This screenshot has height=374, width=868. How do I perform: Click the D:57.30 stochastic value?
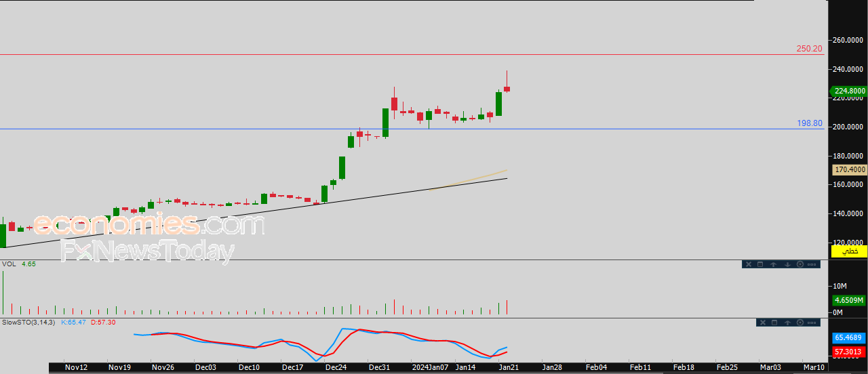click(x=102, y=322)
